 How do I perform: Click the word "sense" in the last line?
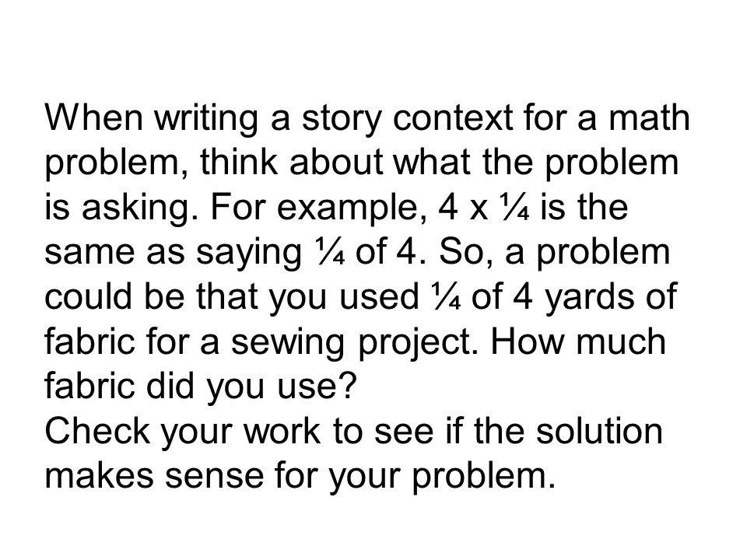(214, 477)
